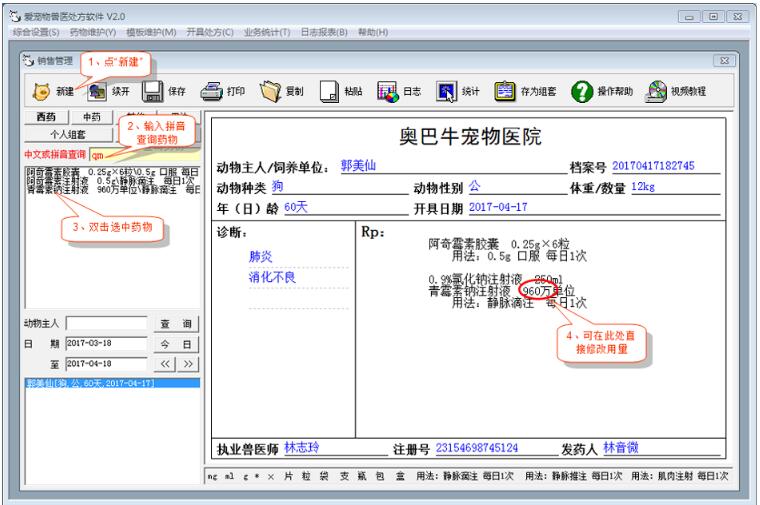Open the 业务统计(T) menu

(x=267, y=32)
